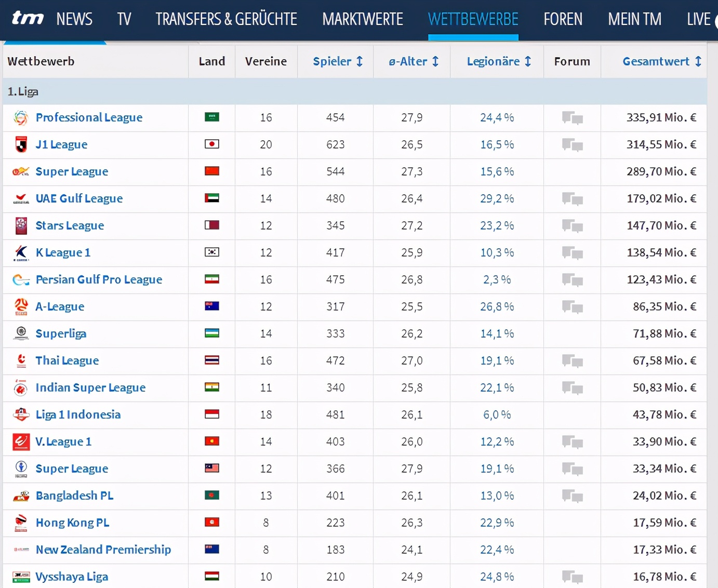
Task: Open the forum for Professional League
Action: click(x=572, y=118)
